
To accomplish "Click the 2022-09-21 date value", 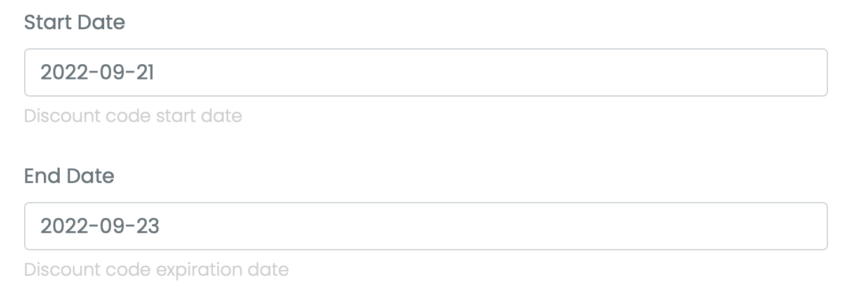I will pyautogui.click(x=97, y=72).
